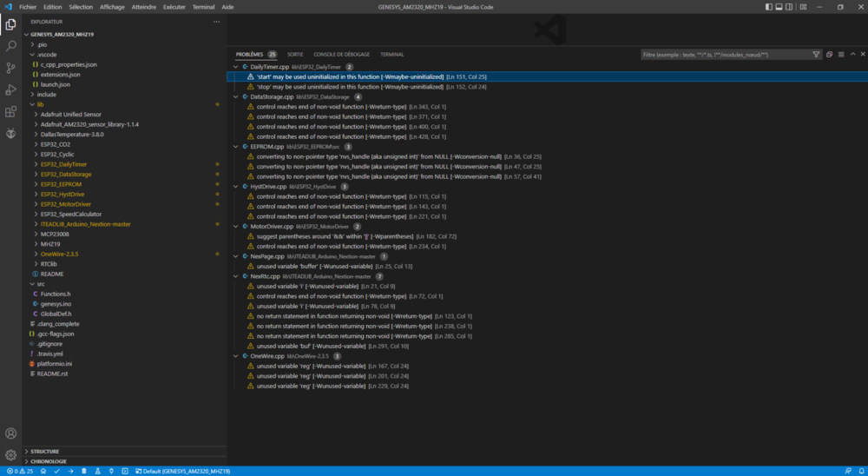The width and height of the screenshot is (868, 476).
Task: Click the Explorer more actions ellipsis
Action: [x=216, y=22]
